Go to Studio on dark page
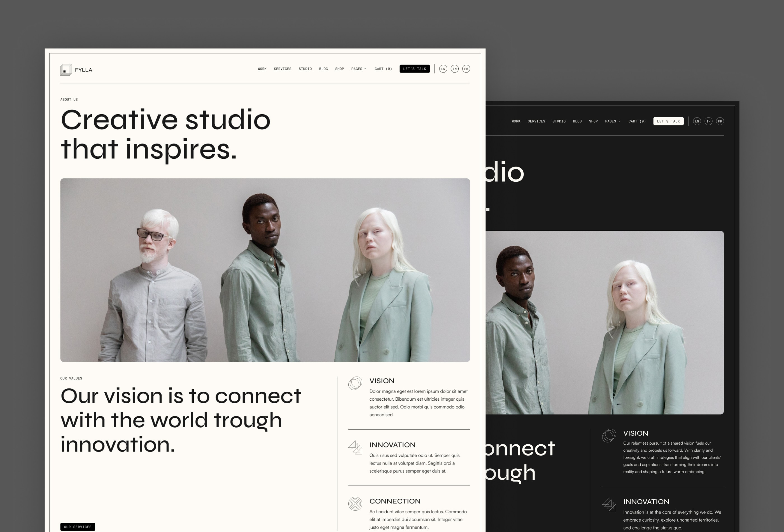784x532 pixels. [x=559, y=121]
